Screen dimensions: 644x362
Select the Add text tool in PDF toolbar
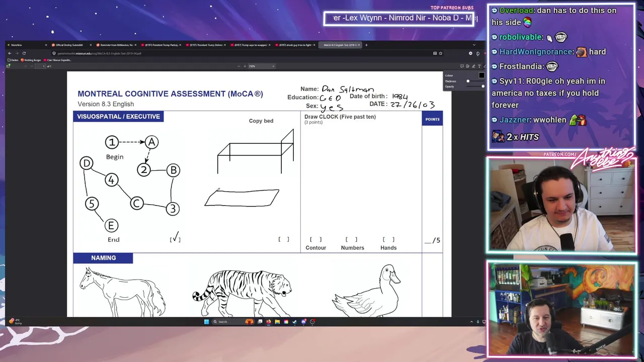coord(479,66)
